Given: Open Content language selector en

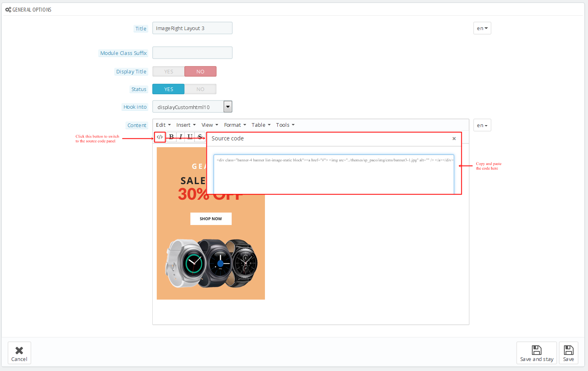Looking at the screenshot, I should click(482, 125).
